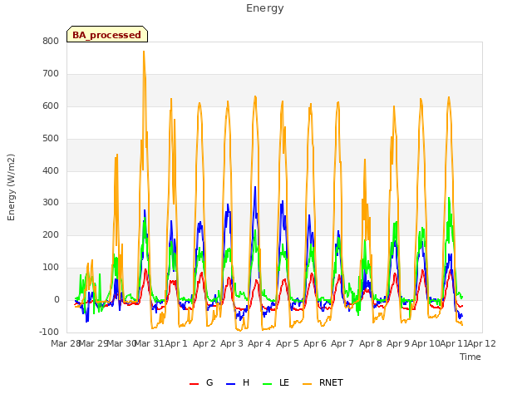This screenshot has width=532, height=399.
Task: Click the 300 y-axis tick value
Action: coord(51,203)
